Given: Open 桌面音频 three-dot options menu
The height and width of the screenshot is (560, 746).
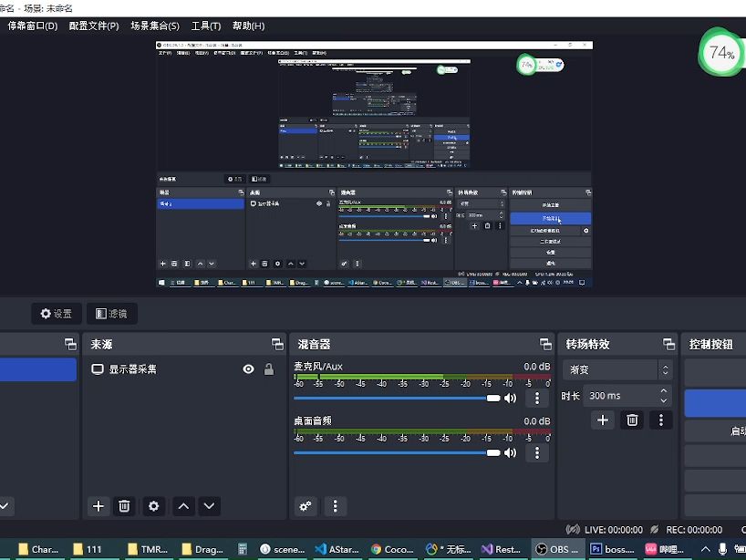Looking at the screenshot, I should click(537, 452).
